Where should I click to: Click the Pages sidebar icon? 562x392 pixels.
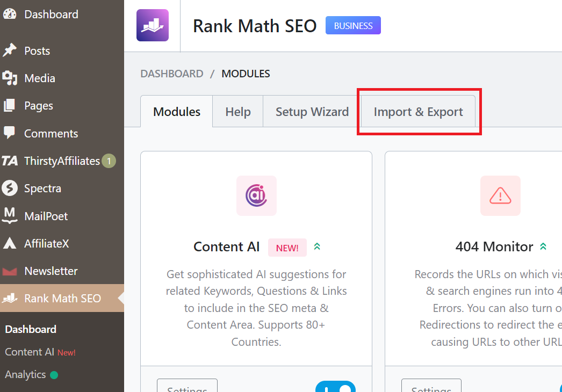[11, 105]
